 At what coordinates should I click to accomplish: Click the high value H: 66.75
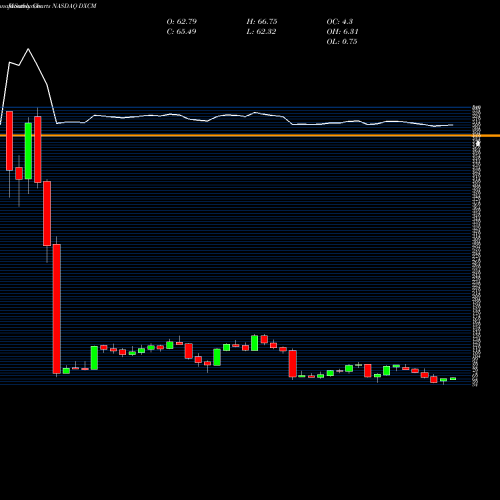pyautogui.click(x=262, y=22)
